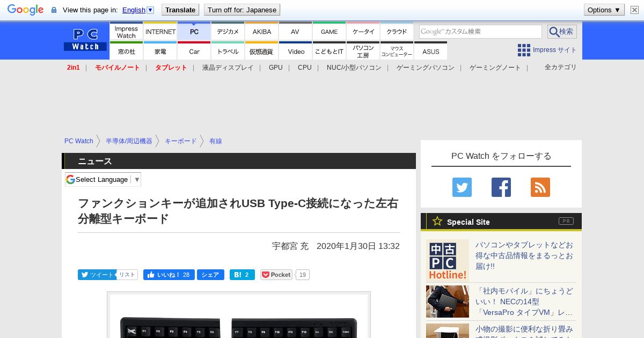Viewport: 644px width, 338px height.
Task: Go to the ゲーミングノート category
Action: coord(495,68)
